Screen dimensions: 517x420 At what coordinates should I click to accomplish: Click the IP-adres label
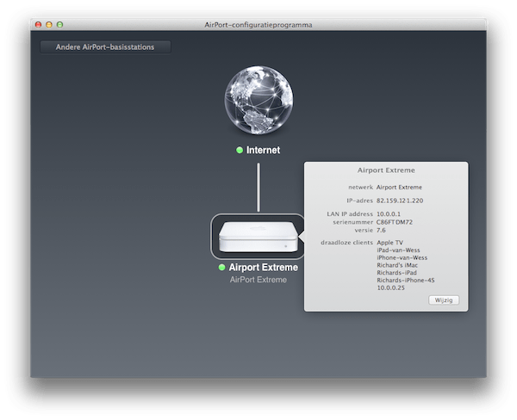click(359, 201)
